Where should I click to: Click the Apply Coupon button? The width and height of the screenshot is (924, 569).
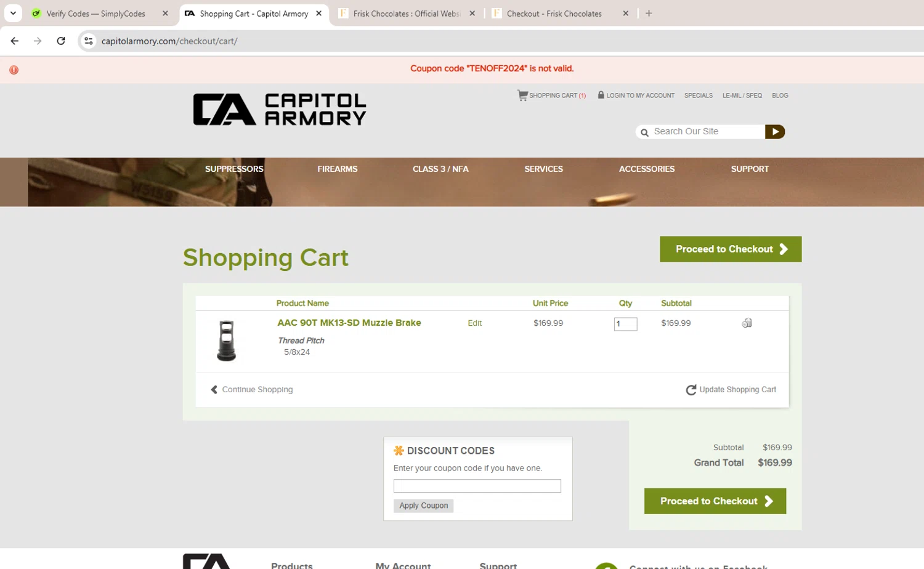[424, 506]
